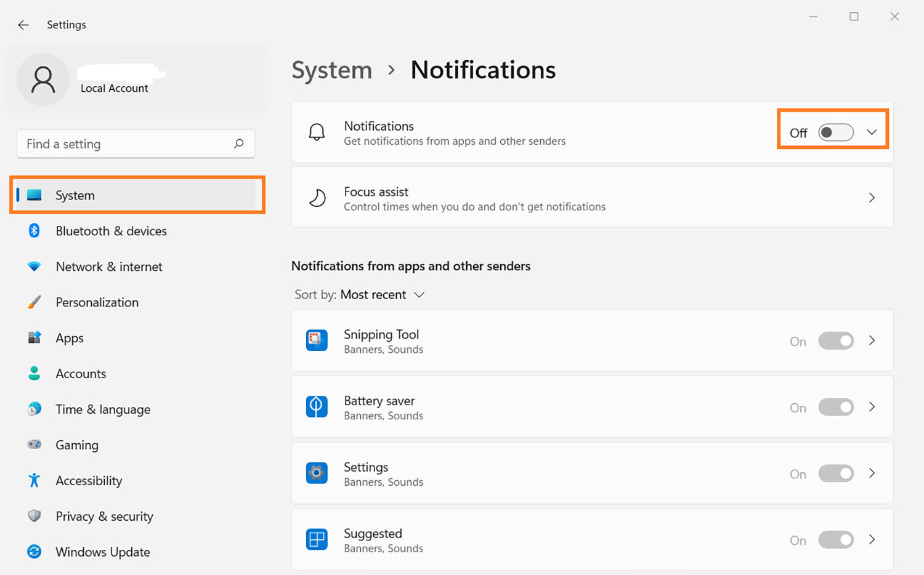Toggle Suggested notifications switch

tap(836, 540)
